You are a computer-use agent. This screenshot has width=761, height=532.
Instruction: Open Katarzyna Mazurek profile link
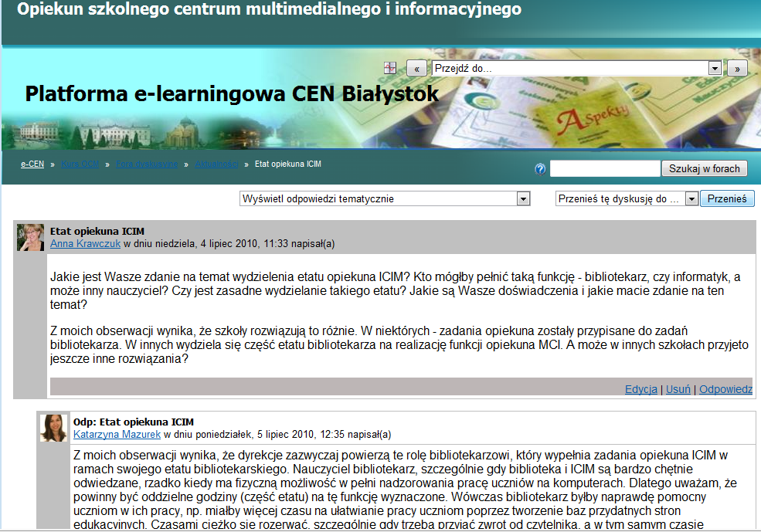[117, 434]
